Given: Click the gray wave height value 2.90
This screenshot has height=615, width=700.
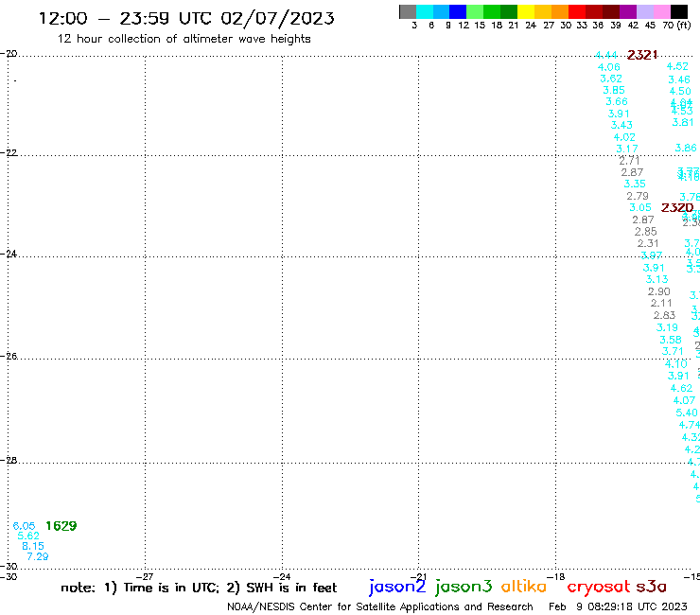Looking at the screenshot, I should click(x=659, y=291).
